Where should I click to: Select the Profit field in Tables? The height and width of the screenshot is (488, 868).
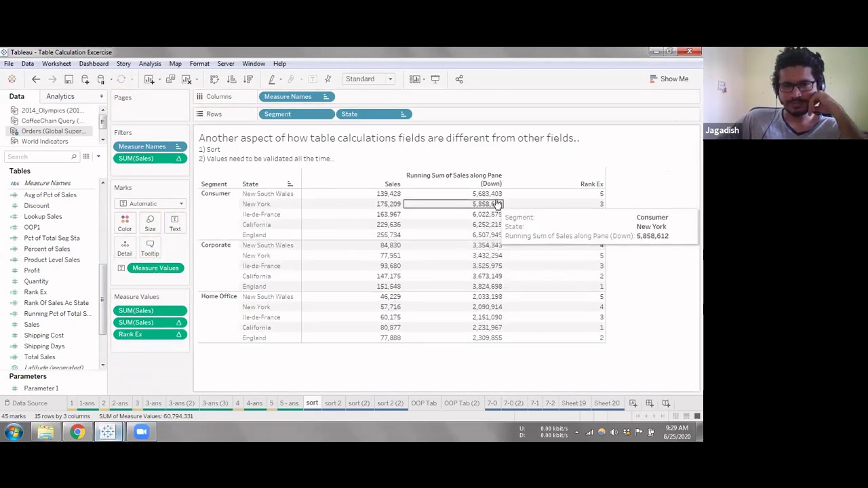coord(32,270)
